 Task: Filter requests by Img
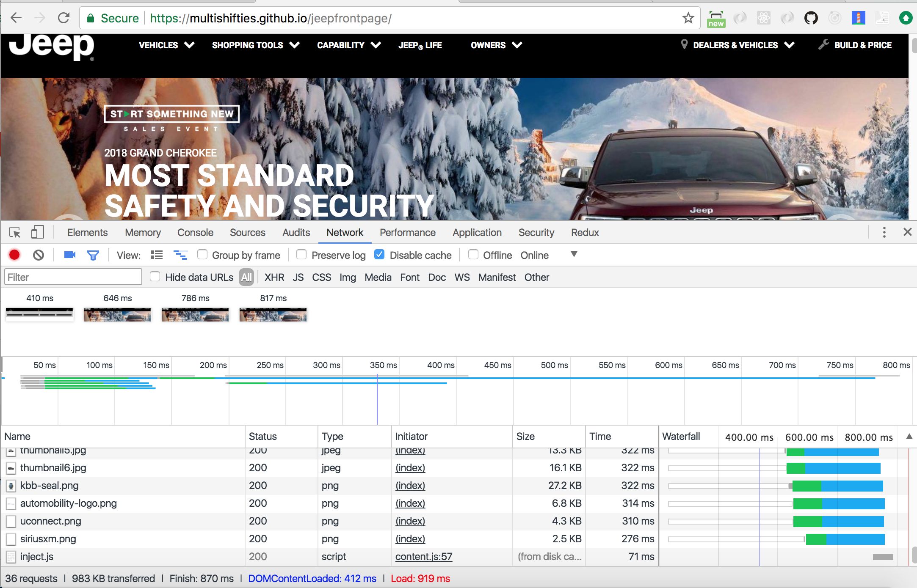348,277
